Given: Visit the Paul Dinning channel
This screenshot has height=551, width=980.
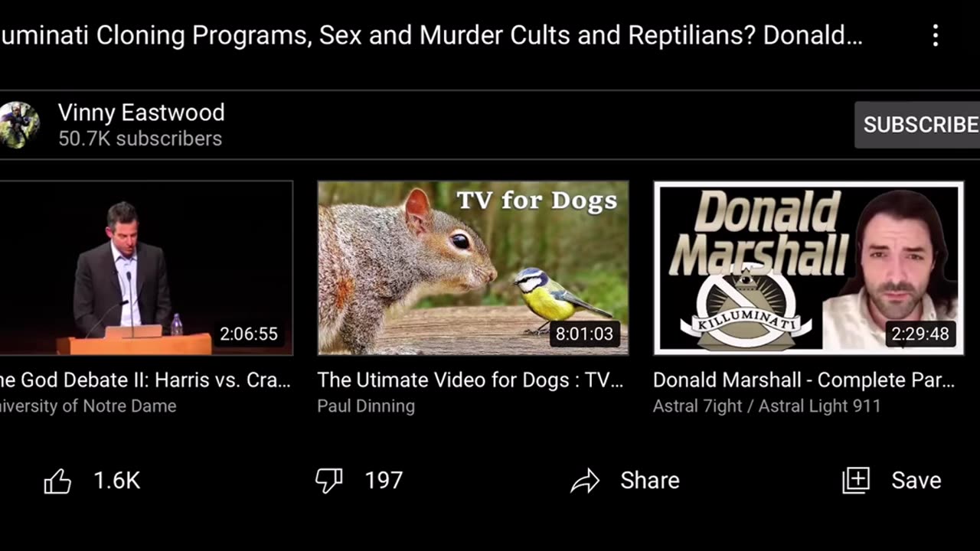Looking at the screenshot, I should point(366,406).
